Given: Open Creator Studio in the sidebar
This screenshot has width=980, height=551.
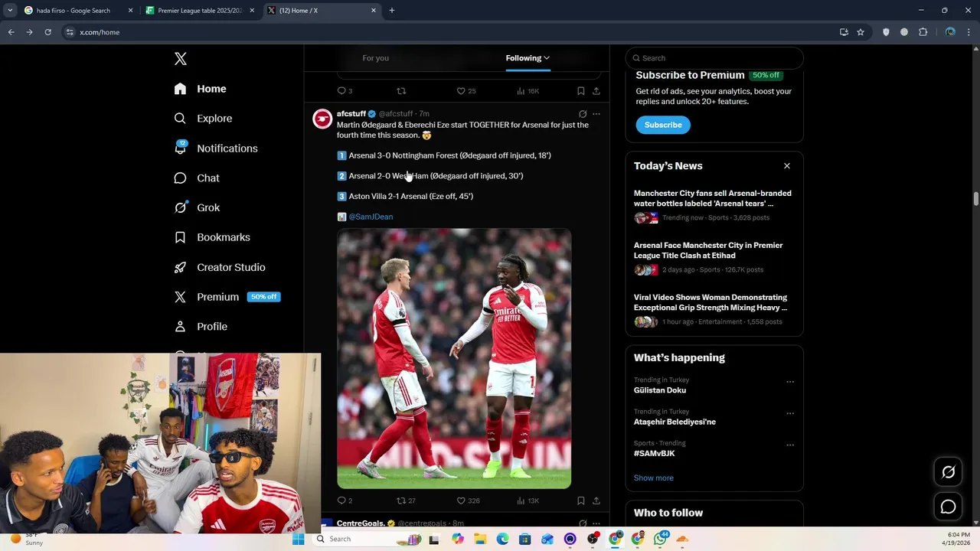Looking at the screenshot, I should pos(220,267).
